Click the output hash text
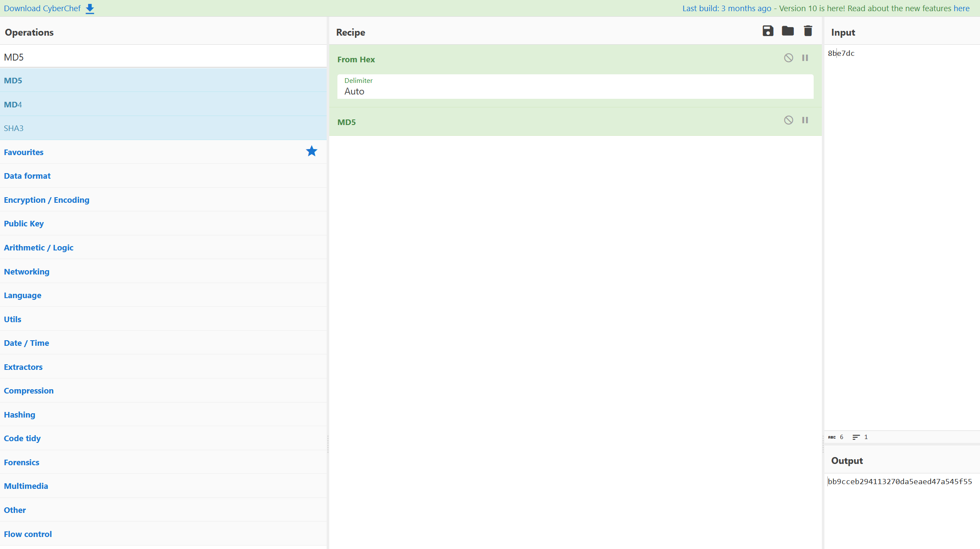This screenshot has width=980, height=549. (900, 482)
